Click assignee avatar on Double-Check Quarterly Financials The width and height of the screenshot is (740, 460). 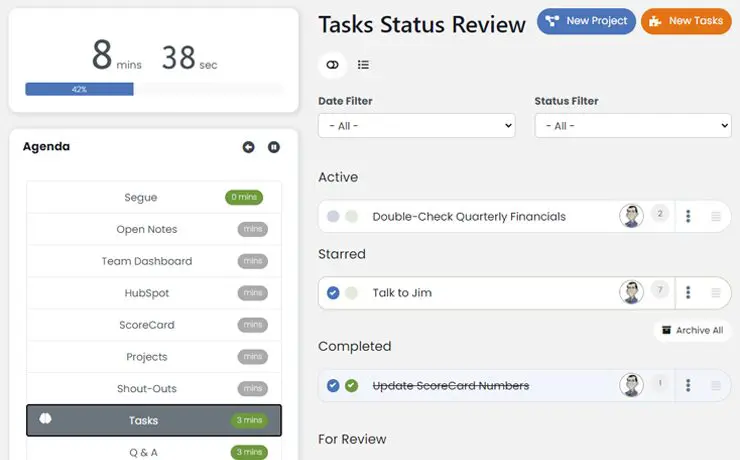click(x=631, y=216)
